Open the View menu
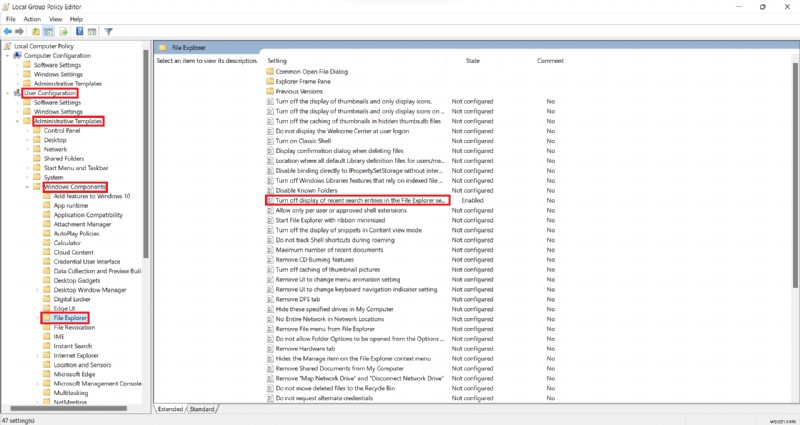The width and height of the screenshot is (800, 425). 56,19
